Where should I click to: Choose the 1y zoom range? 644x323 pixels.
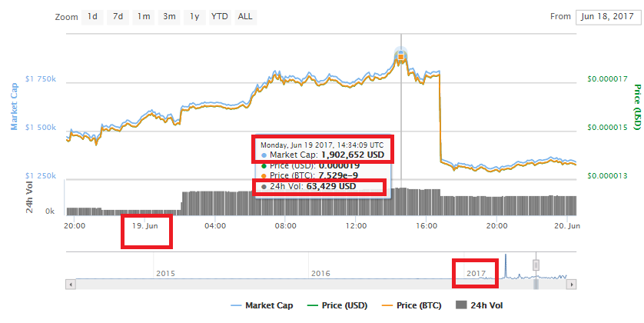(x=194, y=16)
